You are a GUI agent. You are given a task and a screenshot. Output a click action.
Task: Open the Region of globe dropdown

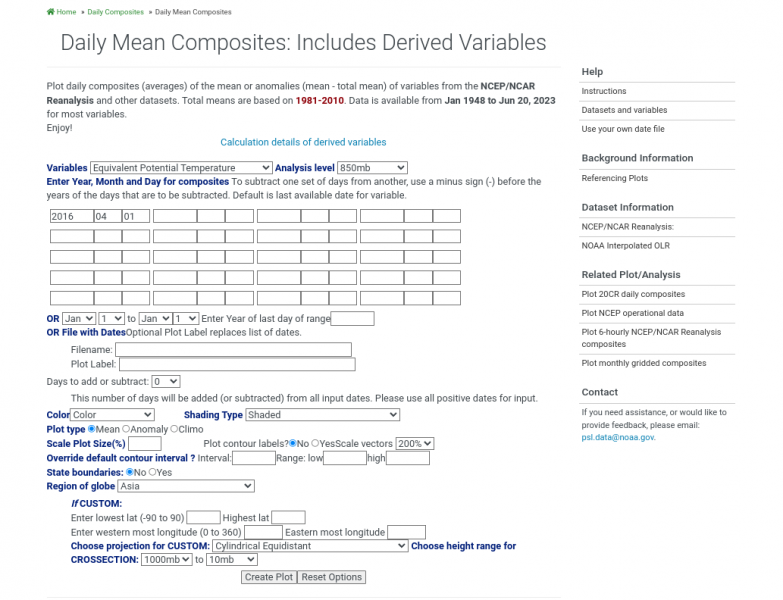coord(180,486)
